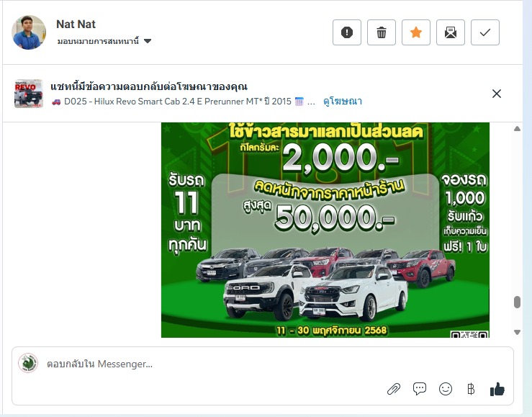
Task: Mark conversation done with checkmark button
Action: tap(485, 32)
